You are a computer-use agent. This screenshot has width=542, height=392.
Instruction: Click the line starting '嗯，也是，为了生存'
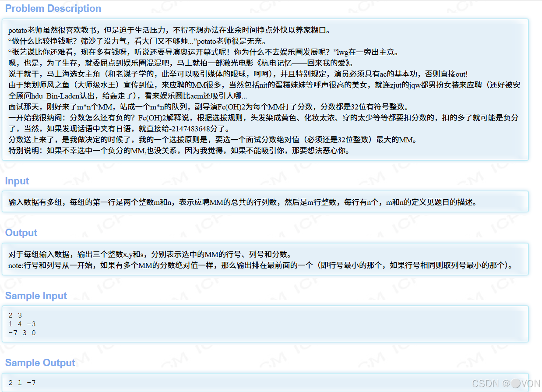tap(181, 63)
